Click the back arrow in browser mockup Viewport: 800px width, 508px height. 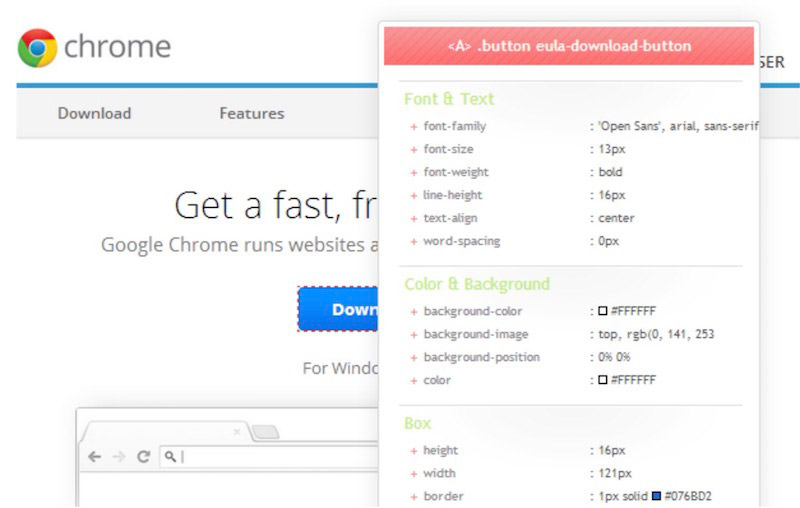94,456
